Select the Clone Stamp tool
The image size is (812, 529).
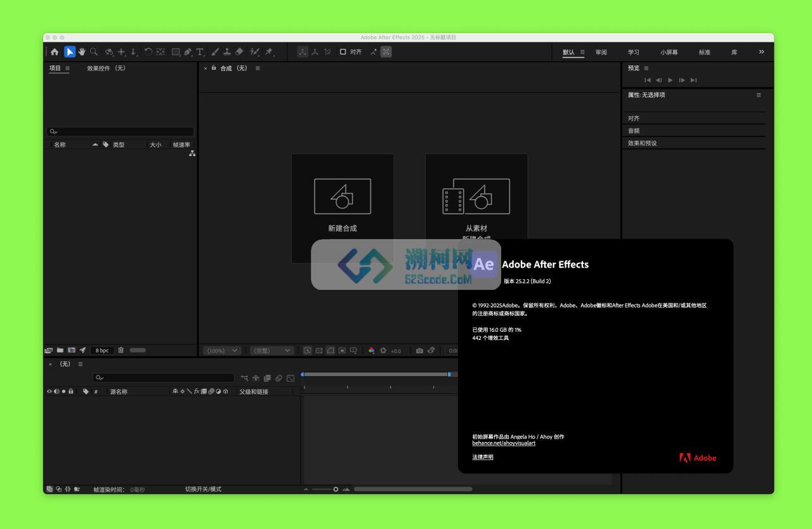tap(227, 52)
